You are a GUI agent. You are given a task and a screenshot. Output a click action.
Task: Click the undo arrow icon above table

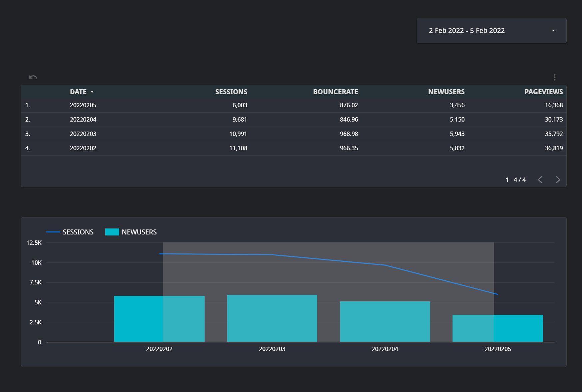pos(33,77)
